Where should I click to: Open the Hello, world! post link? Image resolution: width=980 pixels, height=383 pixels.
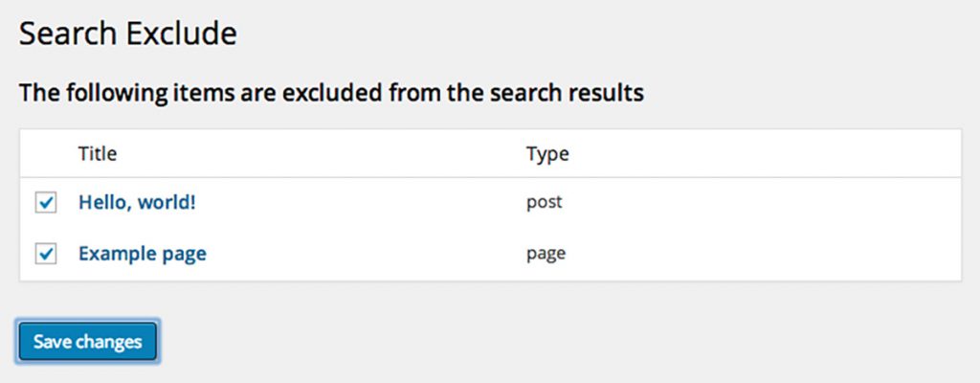pyautogui.click(x=138, y=203)
